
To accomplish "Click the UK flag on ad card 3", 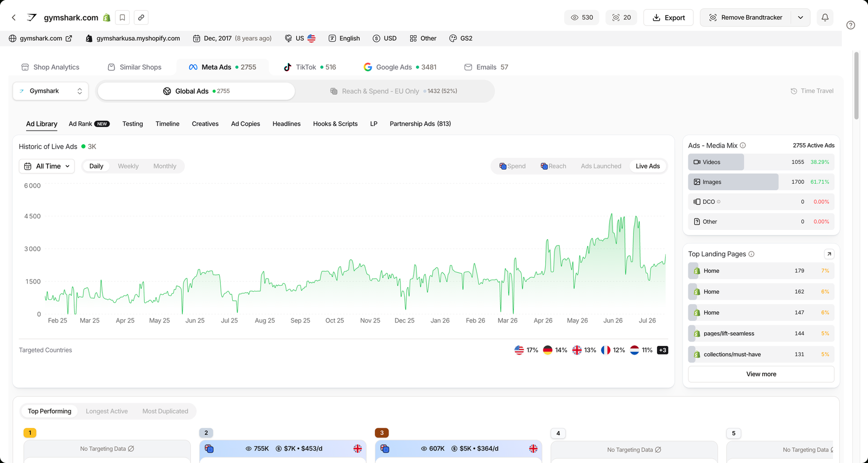I will tap(533, 449).
